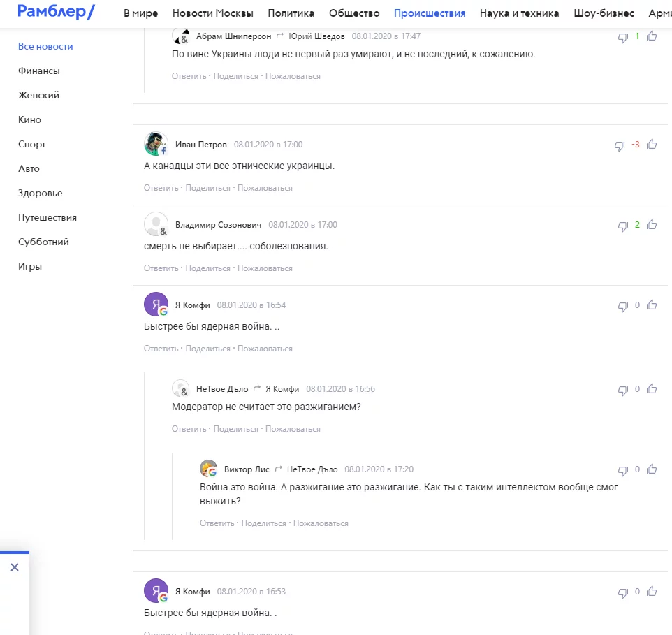Image resolution: width=672 pixels, height=635 pixels.
Task: Report НеТвое Дъло's comment via Пожаловаться
Action: (293, 429)
